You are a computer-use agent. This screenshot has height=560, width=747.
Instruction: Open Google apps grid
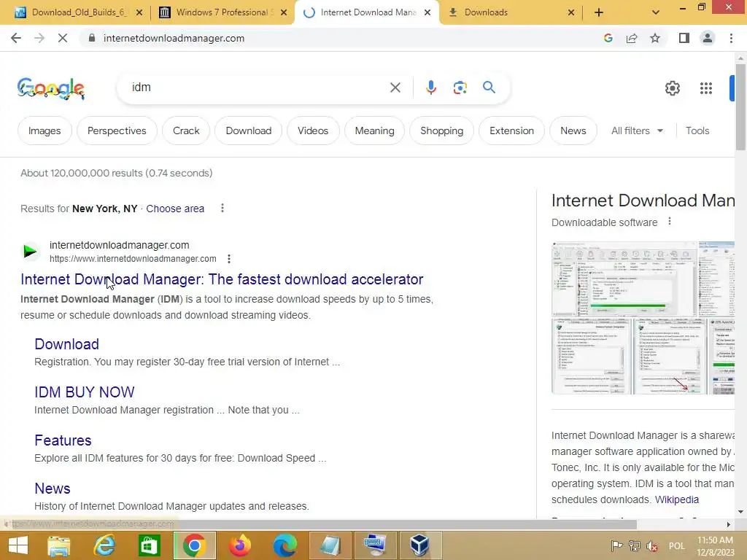coord(706,88)
